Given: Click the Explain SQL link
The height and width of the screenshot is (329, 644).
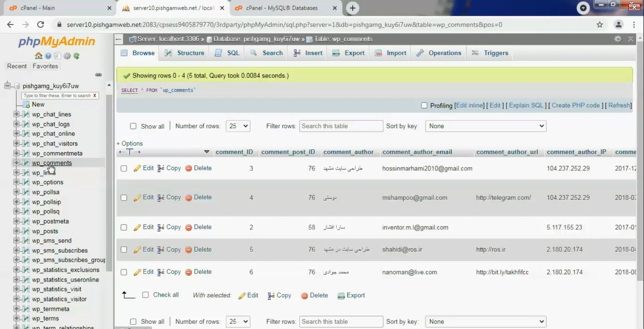Looking at the screenshot, I should tap(526, 105).
